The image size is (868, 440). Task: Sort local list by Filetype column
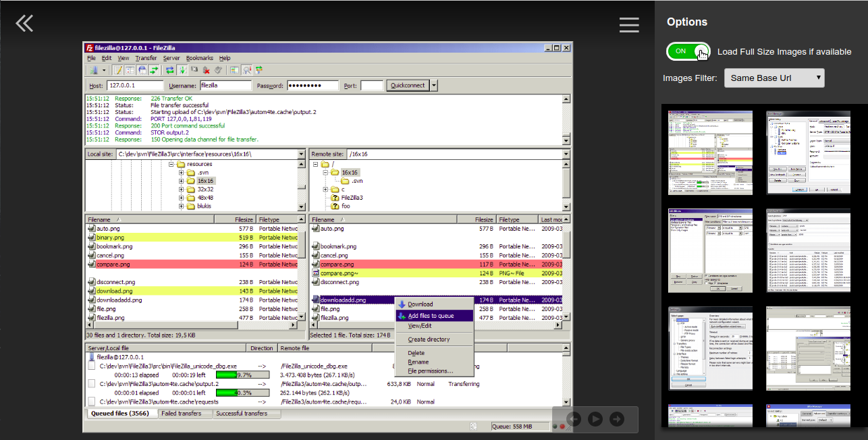[x=277, y=220]
